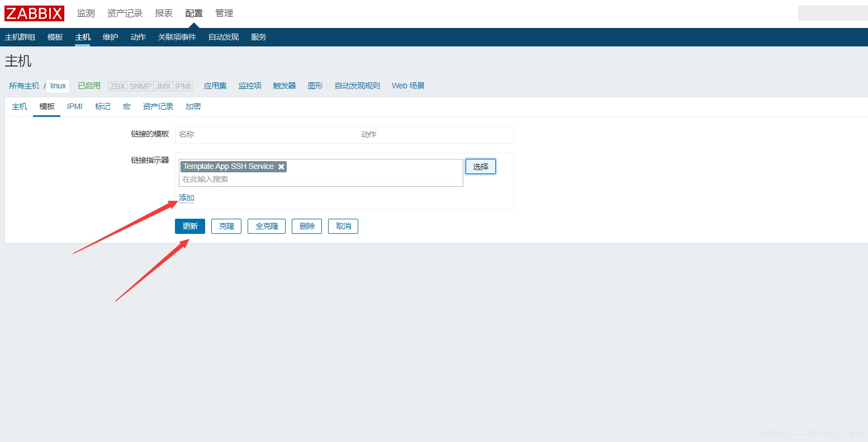This screenshot has width=868, height=442.
Task: Click the top-right search box
Action: [833, 13]
